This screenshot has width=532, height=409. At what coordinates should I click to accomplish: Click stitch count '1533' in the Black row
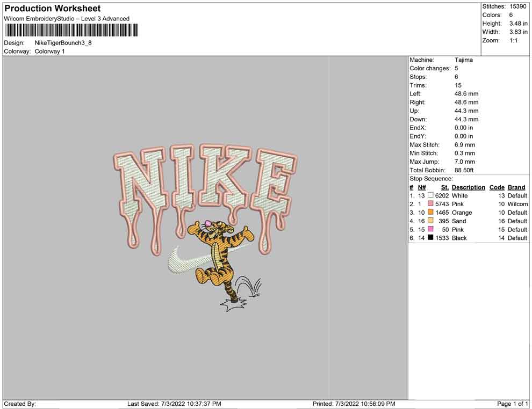tap(442, 238)
